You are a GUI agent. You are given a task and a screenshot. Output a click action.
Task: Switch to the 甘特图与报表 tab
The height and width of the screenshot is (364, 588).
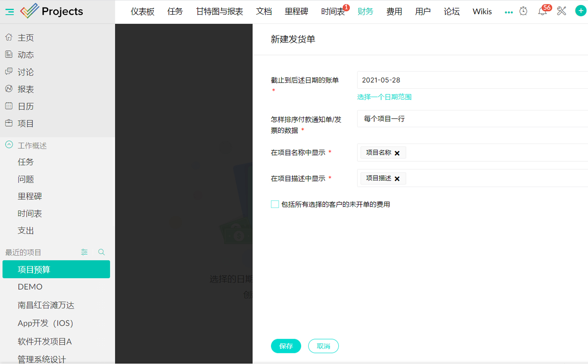coord(219,12)
